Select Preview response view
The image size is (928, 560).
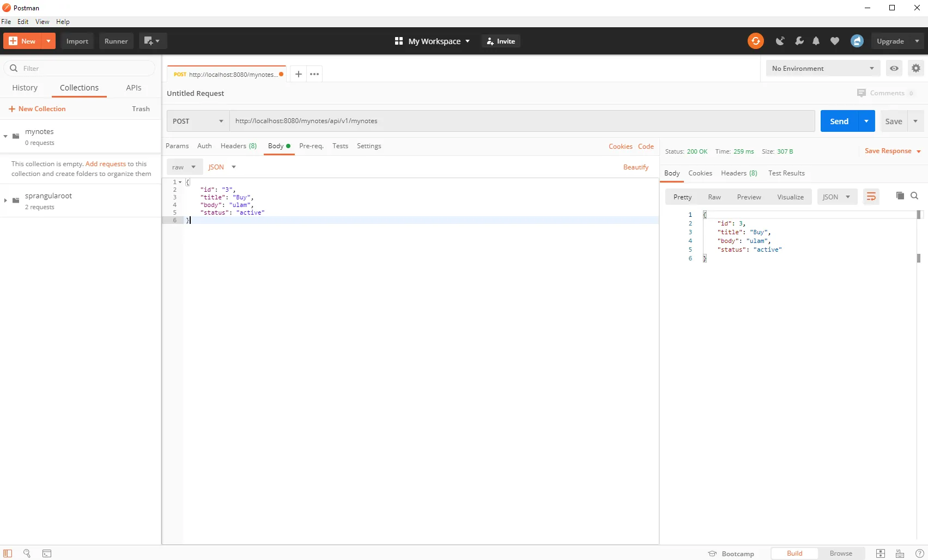[749, 197]
